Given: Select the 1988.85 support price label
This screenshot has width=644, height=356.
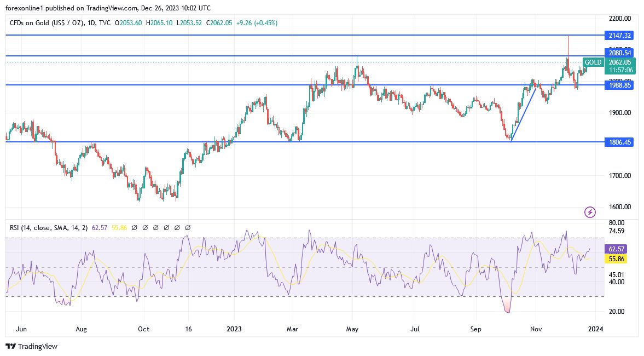Looking at the screenshot, I should pyautogui.click(x=619, y=85).
